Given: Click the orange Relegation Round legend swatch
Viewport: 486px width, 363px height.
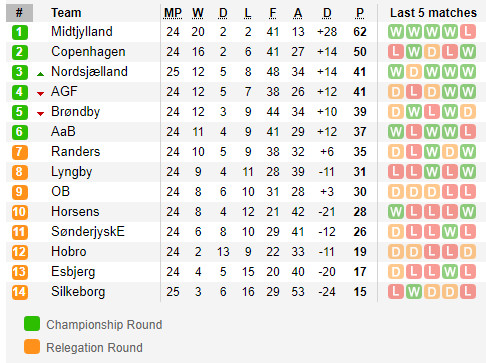Looking at the screenshot, I should click(32, 347).
